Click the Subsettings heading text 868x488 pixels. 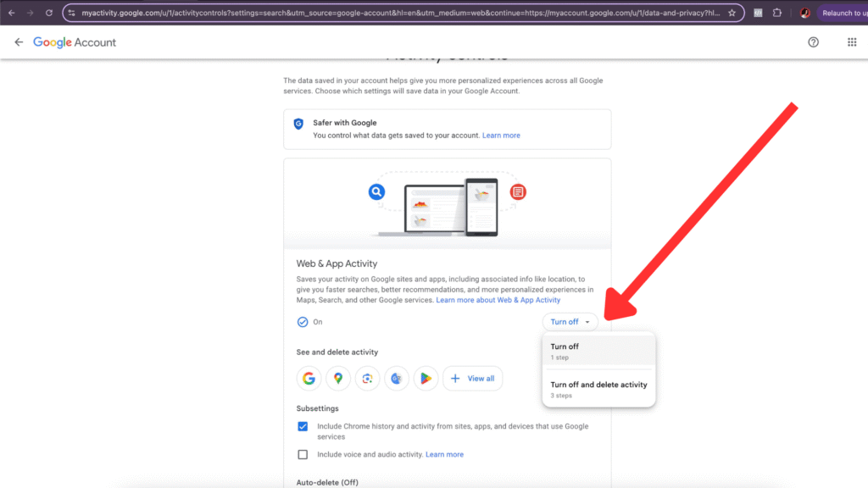click(317, 409)
